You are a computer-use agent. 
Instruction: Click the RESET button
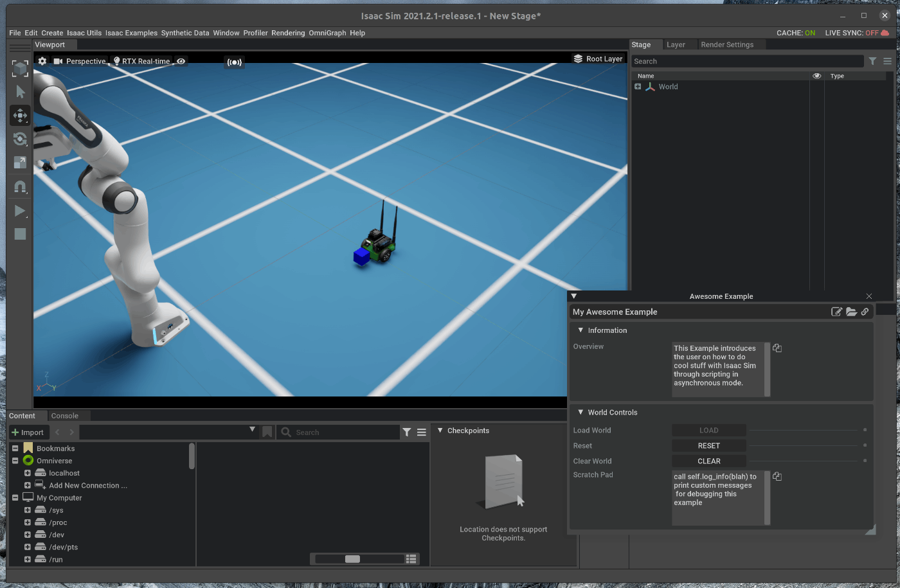(x=709, y=446)
